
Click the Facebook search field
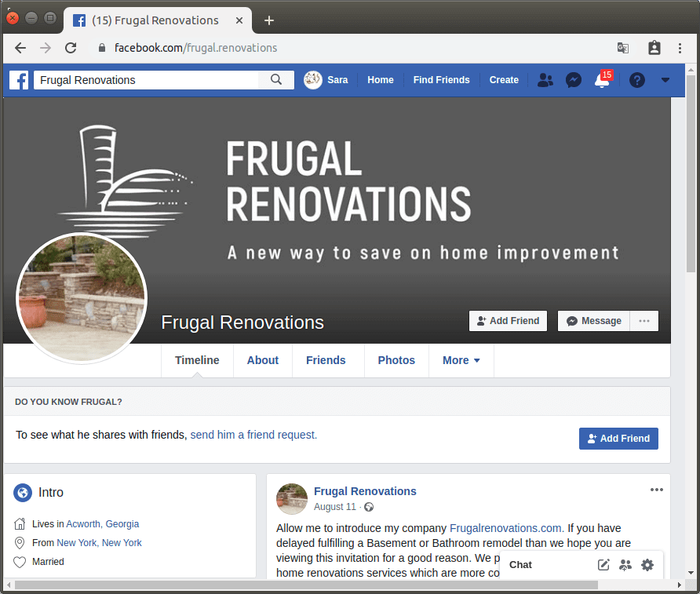point(146,80)
